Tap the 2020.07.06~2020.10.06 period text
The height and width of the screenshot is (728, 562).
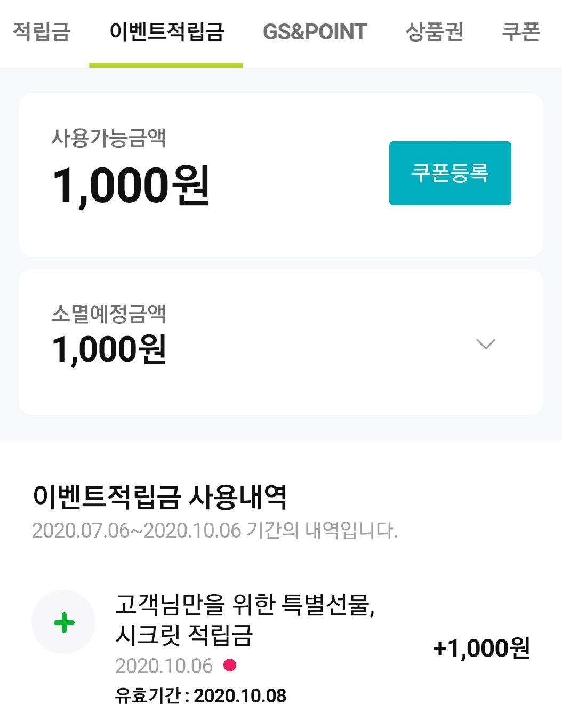(214, 530)
